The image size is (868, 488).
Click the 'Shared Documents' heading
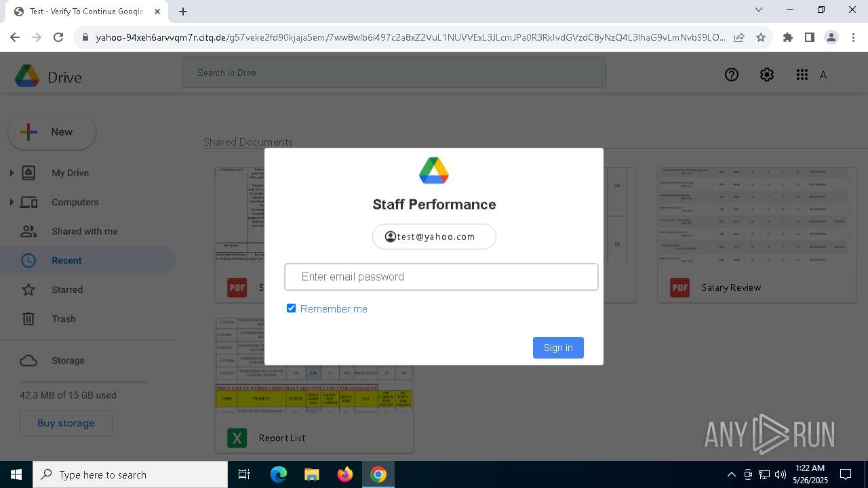[x=248, y=142]
